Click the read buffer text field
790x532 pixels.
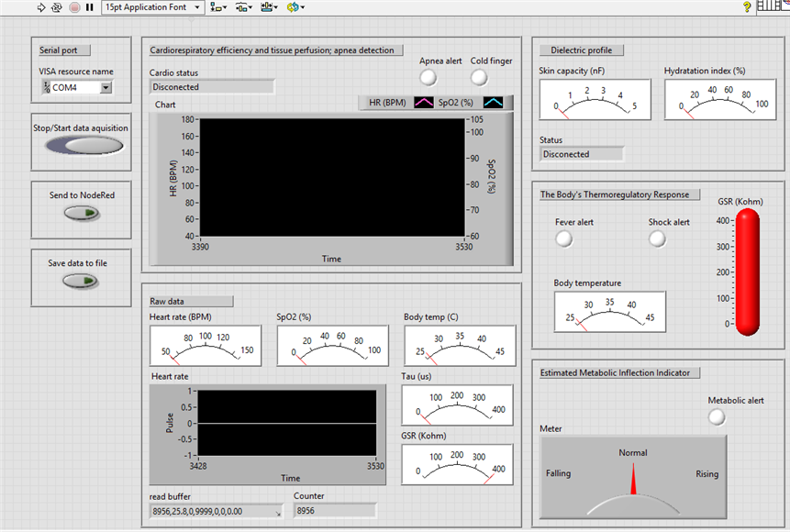pos(217,511)
